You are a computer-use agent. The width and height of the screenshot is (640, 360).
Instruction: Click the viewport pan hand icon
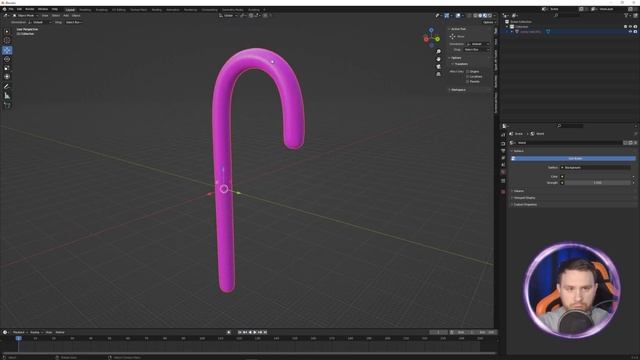pos(438,59)
